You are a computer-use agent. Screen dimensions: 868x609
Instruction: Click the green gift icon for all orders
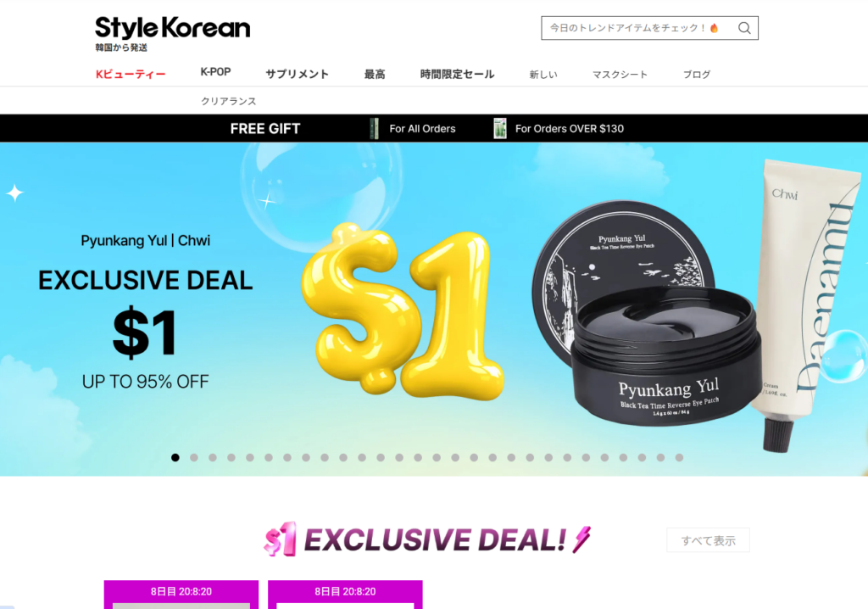pos(374,129)
